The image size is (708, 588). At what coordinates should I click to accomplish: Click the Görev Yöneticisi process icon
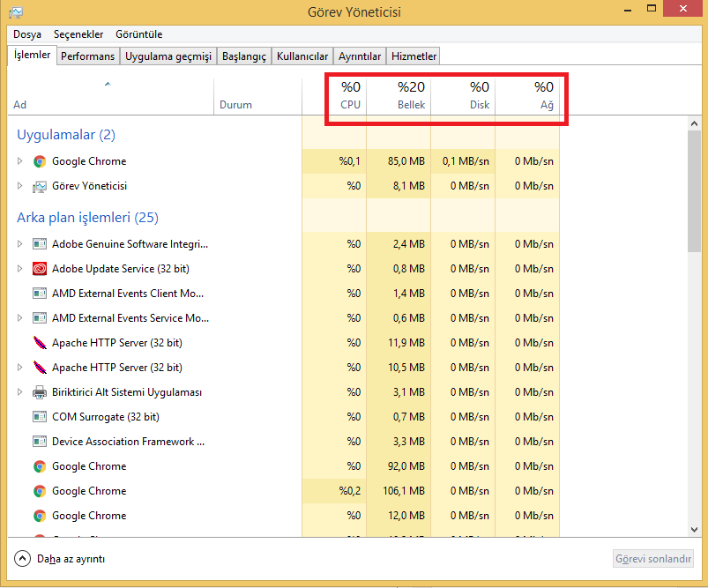point(39,186)
